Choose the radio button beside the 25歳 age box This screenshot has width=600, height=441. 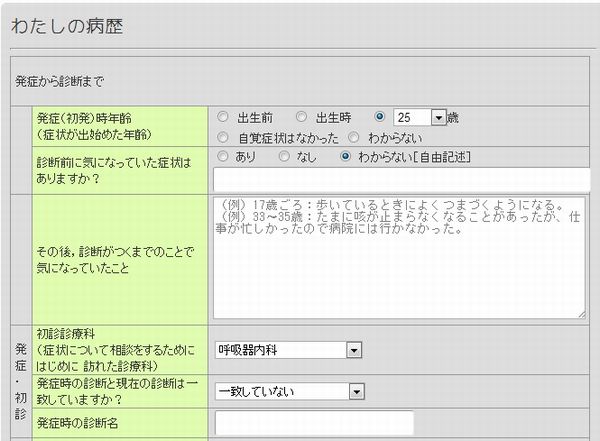[x=380, y=117]
